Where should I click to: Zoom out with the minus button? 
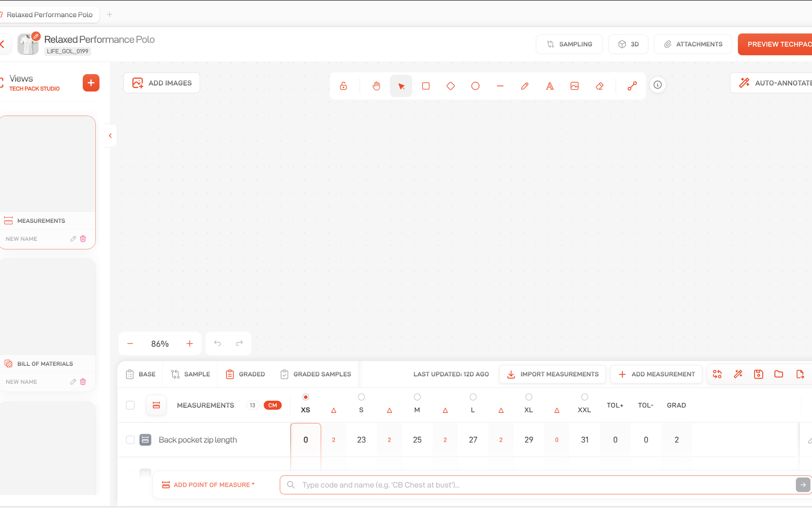(x=130, y=344)
